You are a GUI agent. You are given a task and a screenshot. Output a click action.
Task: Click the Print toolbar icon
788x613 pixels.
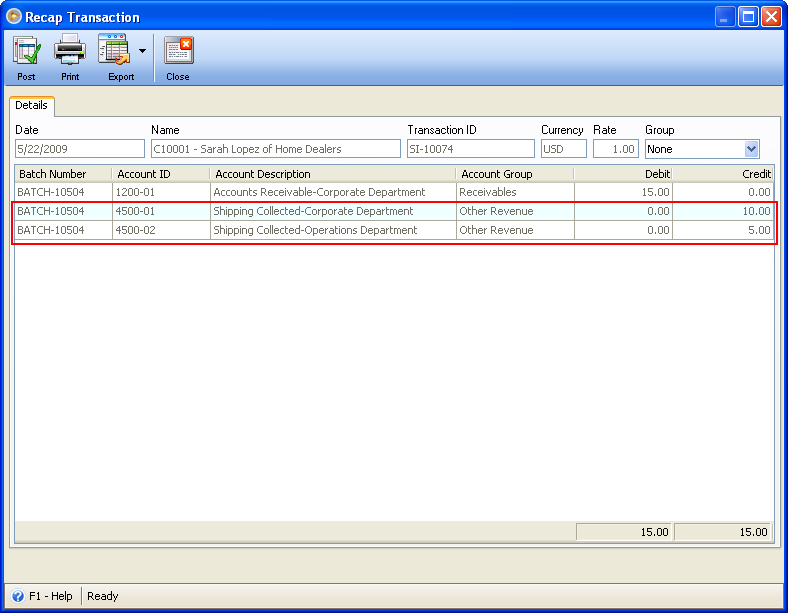(x=70, y=50)
